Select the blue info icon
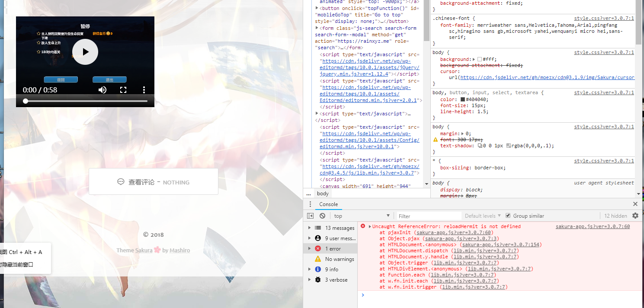 tap(318, 269)
